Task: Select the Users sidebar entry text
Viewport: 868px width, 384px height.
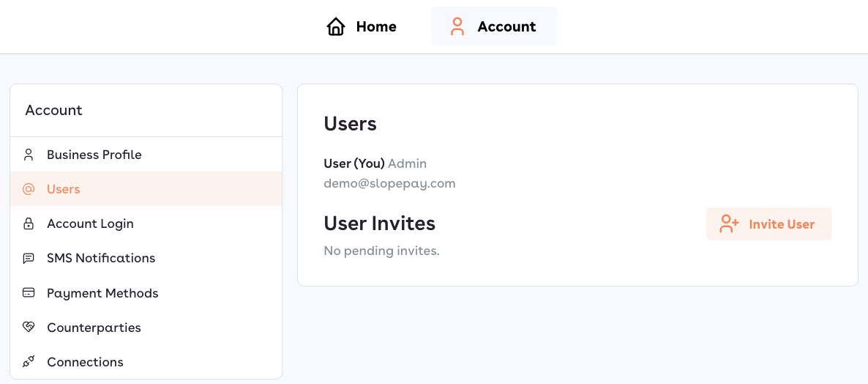Action: [x=64, y=189]
